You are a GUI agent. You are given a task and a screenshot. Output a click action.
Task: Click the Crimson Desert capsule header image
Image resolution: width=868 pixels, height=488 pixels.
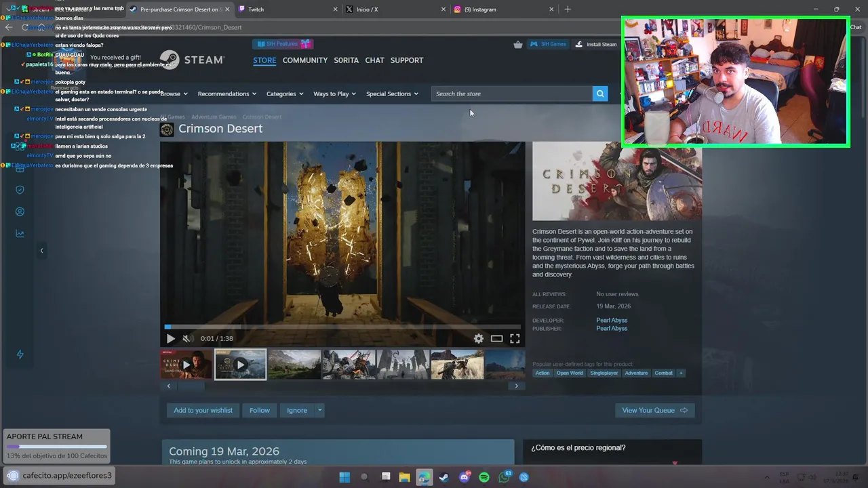[617, 181]
